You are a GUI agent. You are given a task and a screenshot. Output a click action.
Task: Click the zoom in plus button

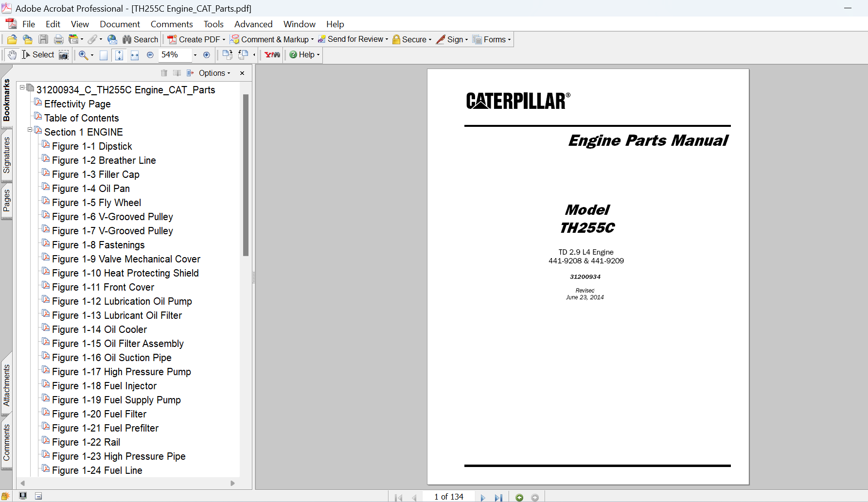click(207, 55)
